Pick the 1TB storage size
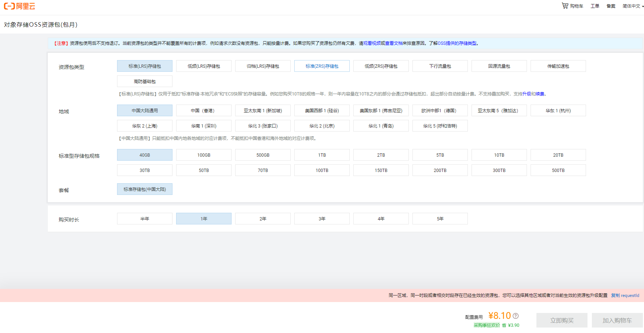Screen dimensions: 644x333 322,155
